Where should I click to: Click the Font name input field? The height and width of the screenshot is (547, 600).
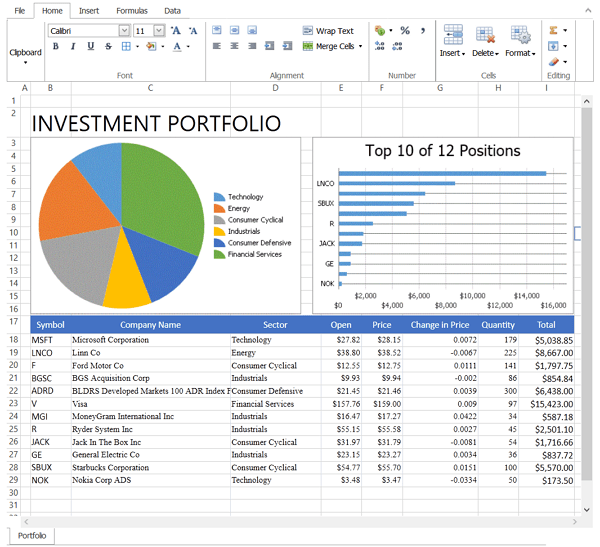pyautogui.click(x=83, y=31)
